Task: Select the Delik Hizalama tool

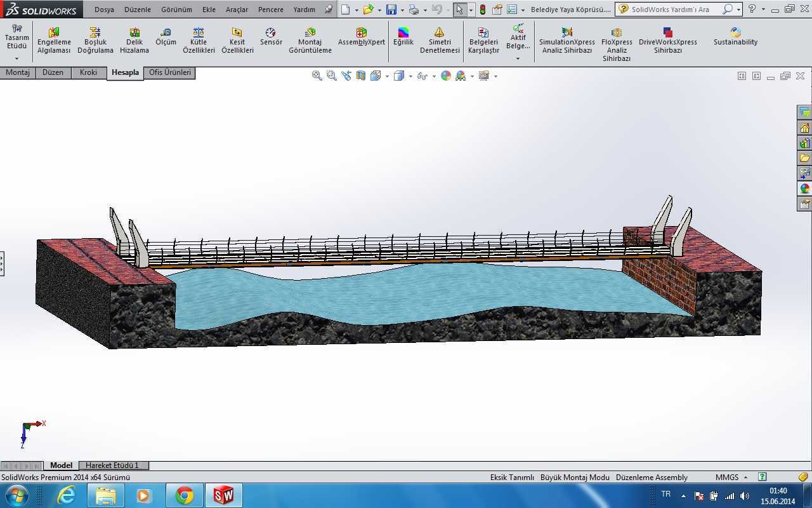Action: pyautogui.click(x=134, y=41)
